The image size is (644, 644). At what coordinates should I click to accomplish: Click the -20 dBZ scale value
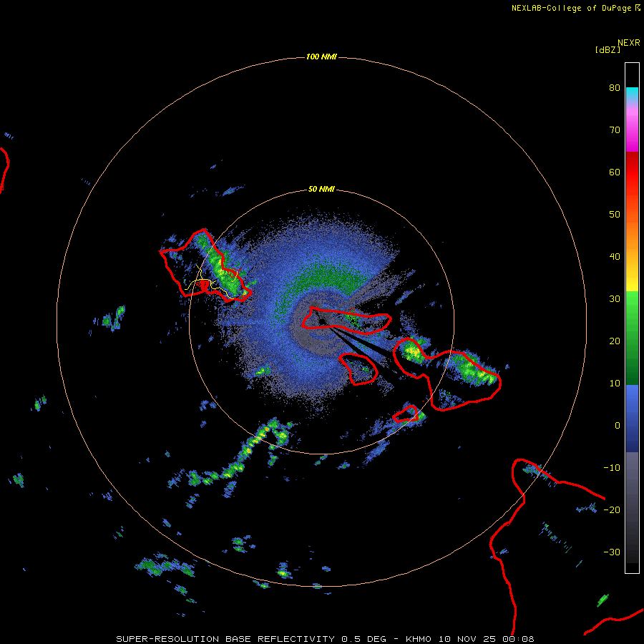(612, 509)
